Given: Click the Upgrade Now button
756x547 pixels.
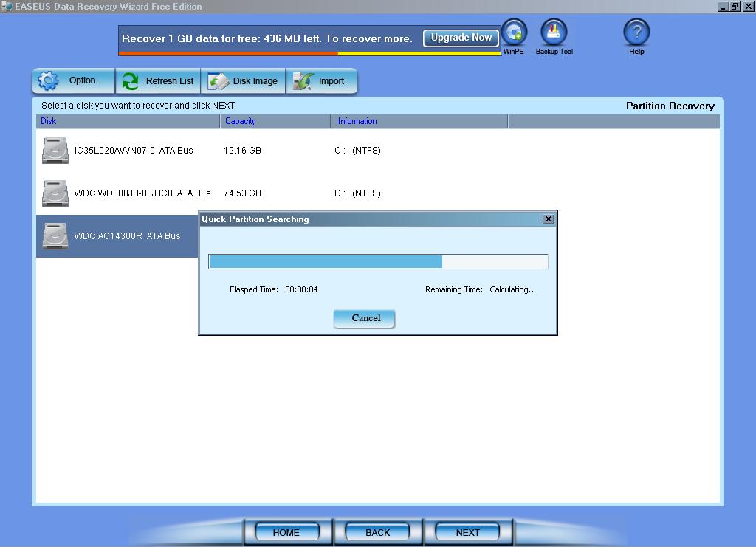Looking at the screenshot, I should [x=460, y=37].
